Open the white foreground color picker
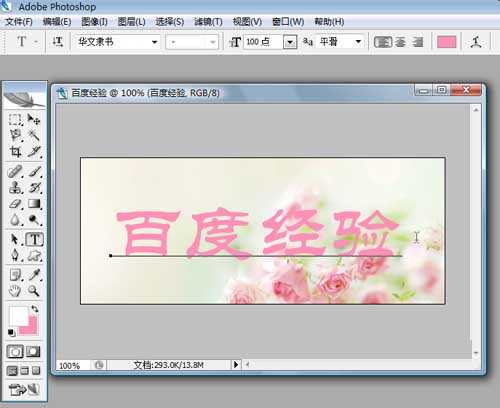The height and width of the screenshot is (408, 500). coord(18,315)
